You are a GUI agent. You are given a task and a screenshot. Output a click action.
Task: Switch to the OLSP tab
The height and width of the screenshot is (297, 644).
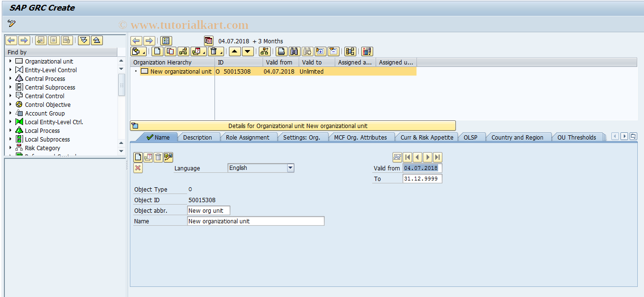pos(470,137)
